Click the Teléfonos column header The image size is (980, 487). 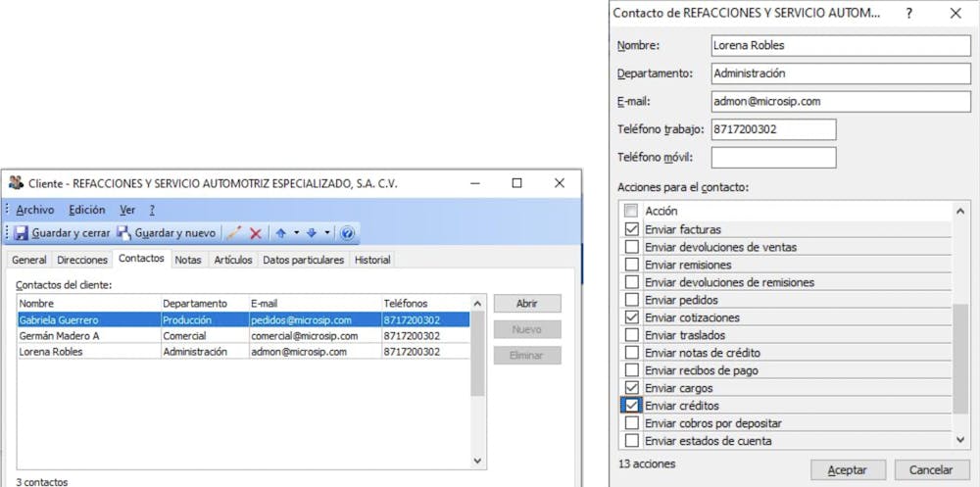tap(425, 303)
